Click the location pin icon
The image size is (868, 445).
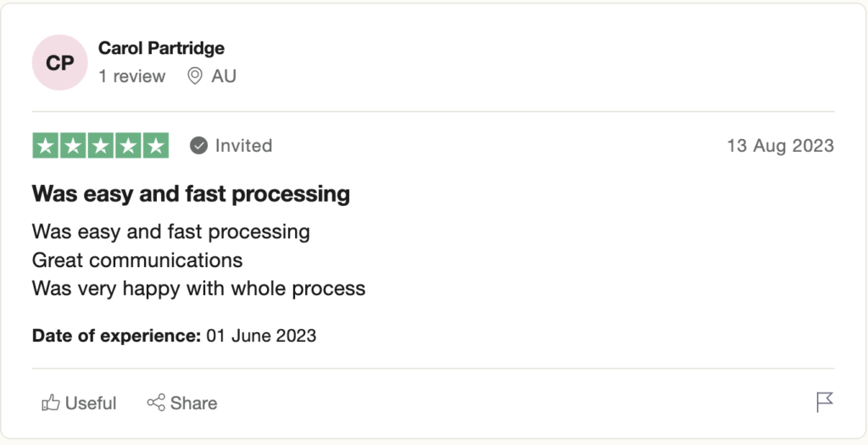pos(195,76)
